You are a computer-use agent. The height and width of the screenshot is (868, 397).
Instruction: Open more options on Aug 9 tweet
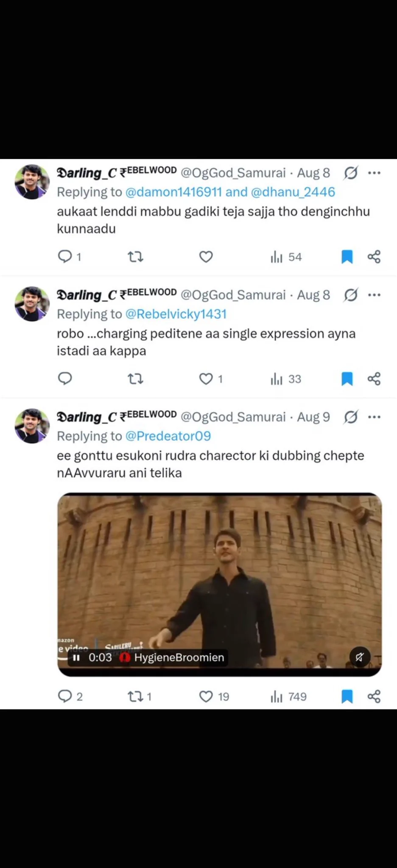(374, 417)
